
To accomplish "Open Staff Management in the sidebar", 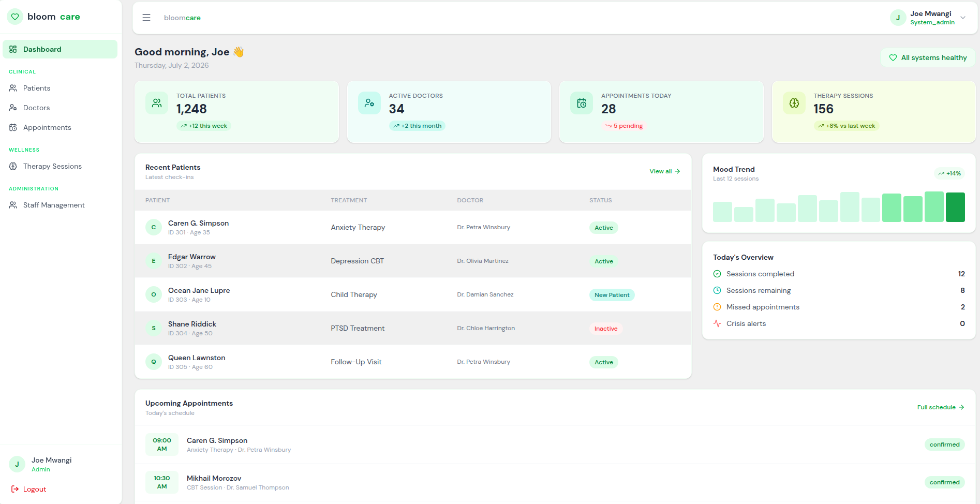I will 60,205.
